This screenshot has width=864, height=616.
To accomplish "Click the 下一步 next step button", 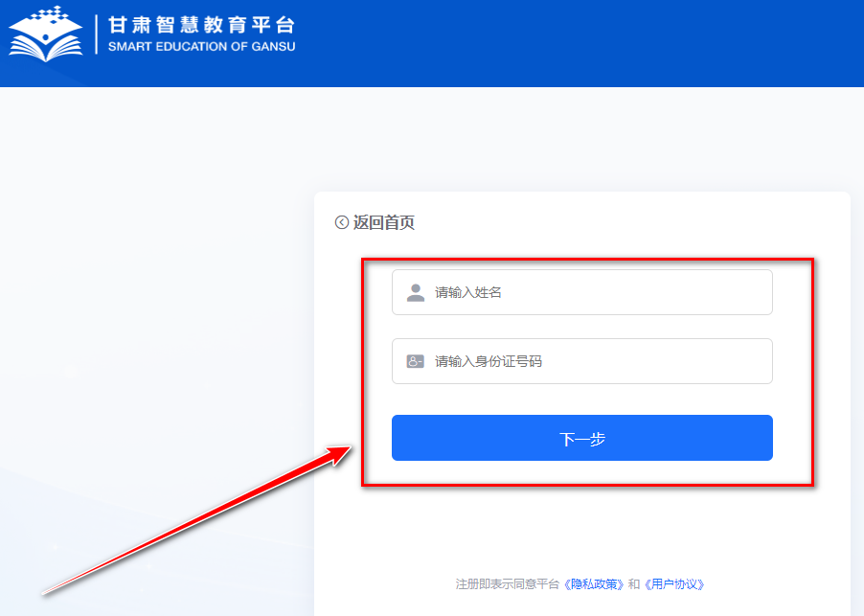I will tap(581, 438).
